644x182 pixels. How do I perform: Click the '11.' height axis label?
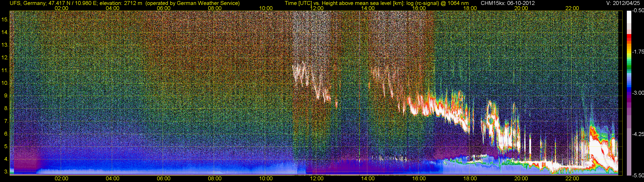click(5, 71)
